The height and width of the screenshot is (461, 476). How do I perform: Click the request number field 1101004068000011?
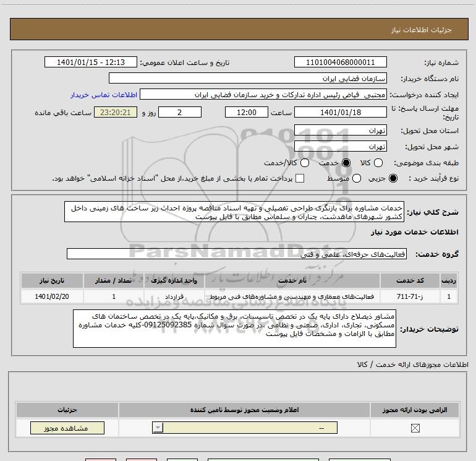340,62
